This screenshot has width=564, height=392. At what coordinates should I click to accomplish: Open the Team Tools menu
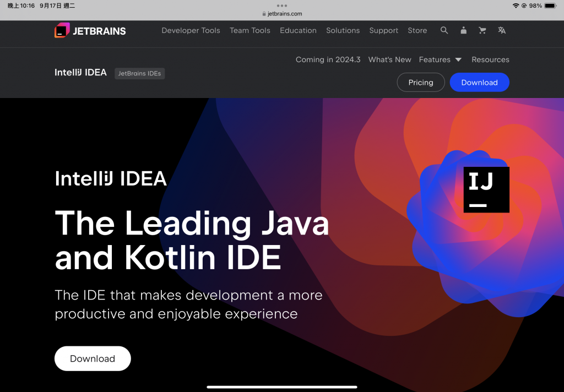(250, 31)
